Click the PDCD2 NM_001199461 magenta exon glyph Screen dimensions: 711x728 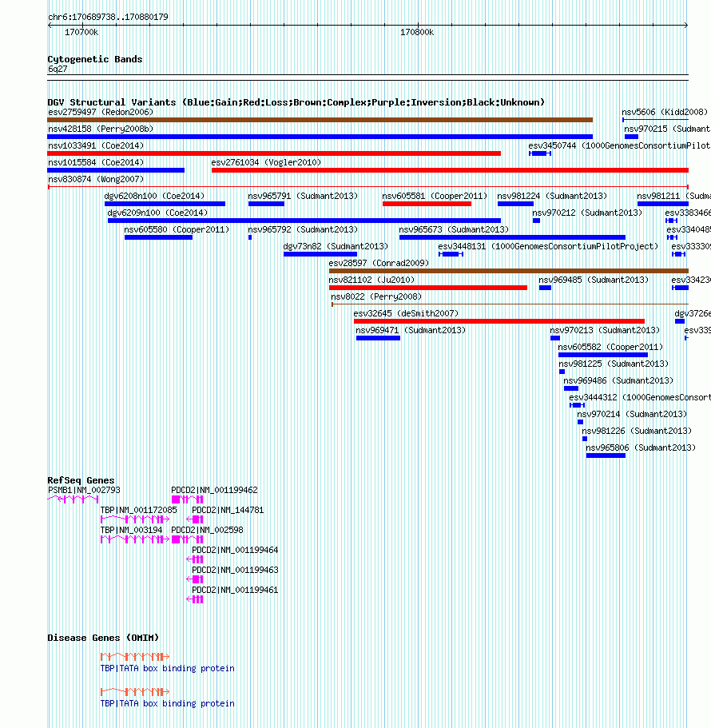point(195,599)
